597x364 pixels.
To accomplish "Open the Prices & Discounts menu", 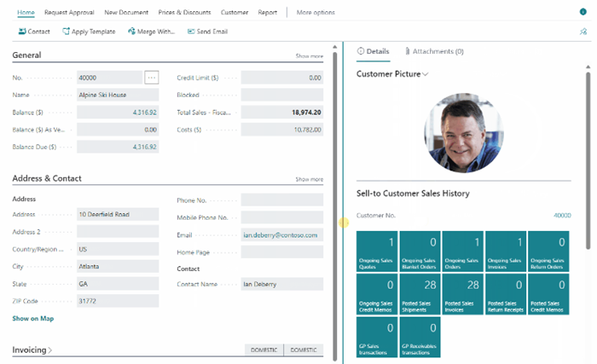I will click(183, 13).
